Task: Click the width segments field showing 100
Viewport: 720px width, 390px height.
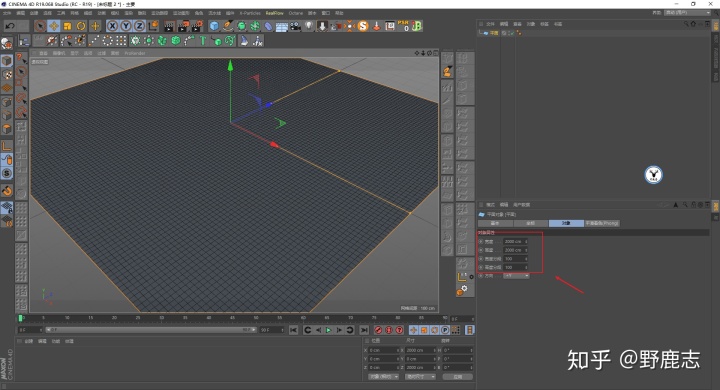Action: point(515,259)
